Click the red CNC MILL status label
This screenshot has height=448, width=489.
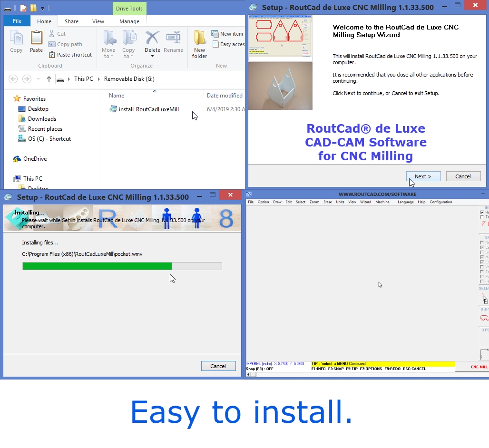click(479, 367)
